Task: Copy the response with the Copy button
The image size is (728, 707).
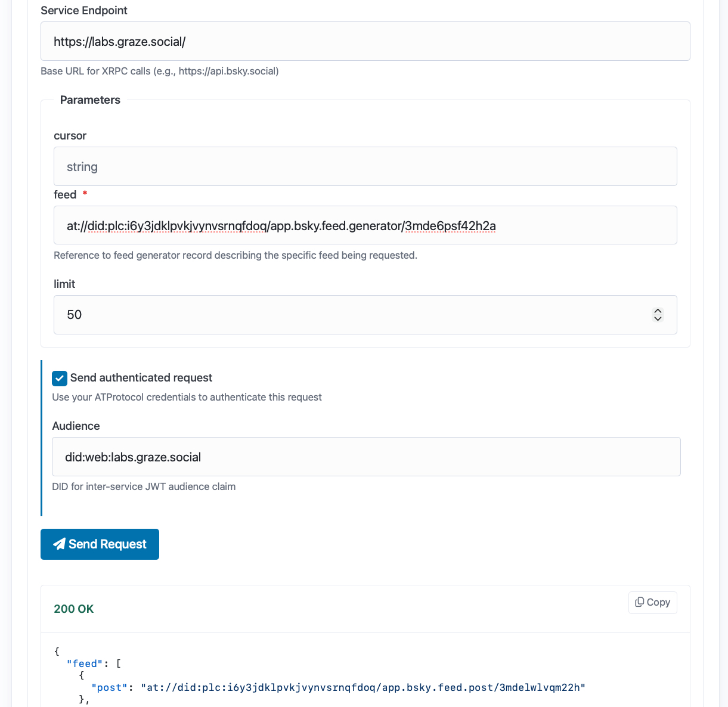Action: [x=652, y=603]
